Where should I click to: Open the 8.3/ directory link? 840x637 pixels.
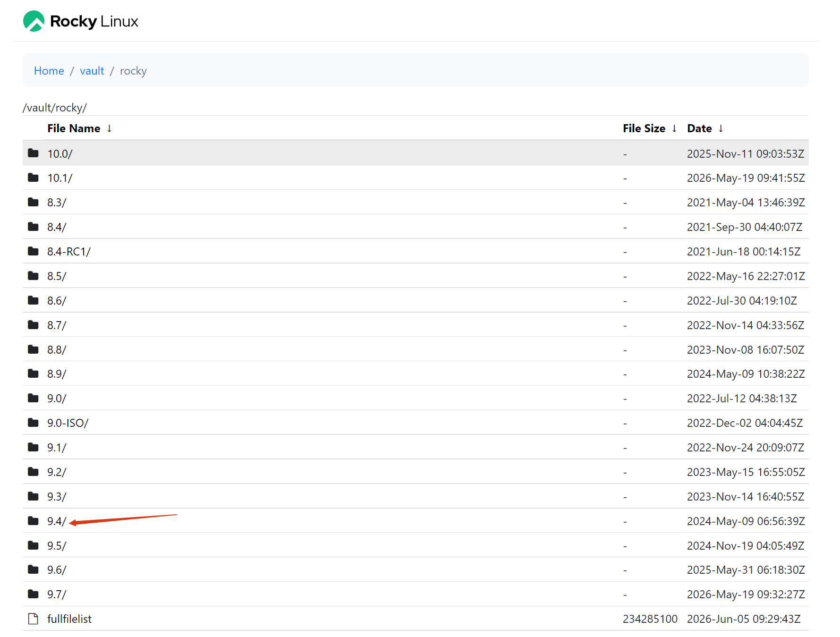(57, 203)
